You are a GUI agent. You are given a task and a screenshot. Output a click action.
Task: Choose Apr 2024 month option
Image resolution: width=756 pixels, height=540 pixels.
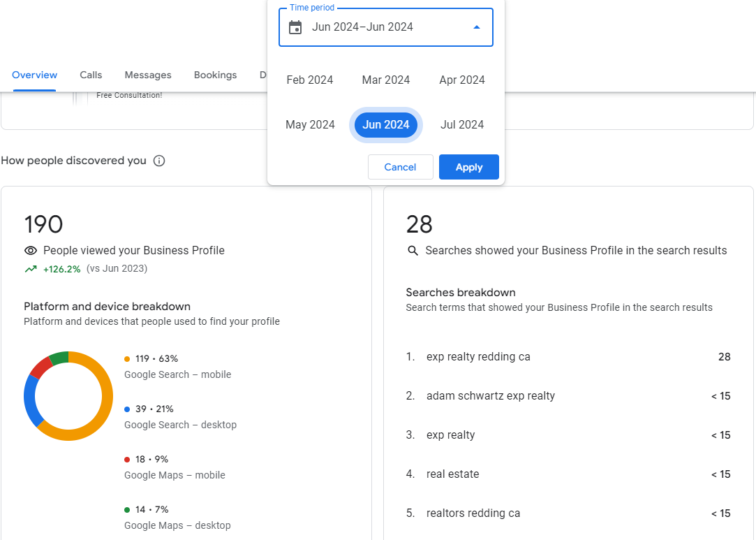pos(462,80)
